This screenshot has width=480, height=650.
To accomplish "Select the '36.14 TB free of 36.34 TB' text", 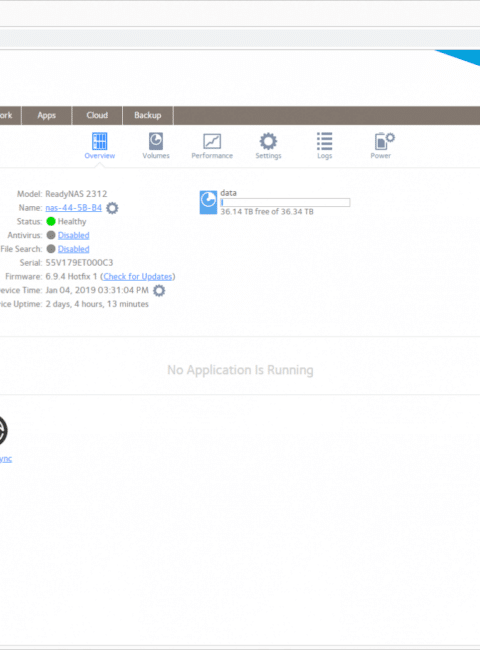I will [x=267, y=211].
